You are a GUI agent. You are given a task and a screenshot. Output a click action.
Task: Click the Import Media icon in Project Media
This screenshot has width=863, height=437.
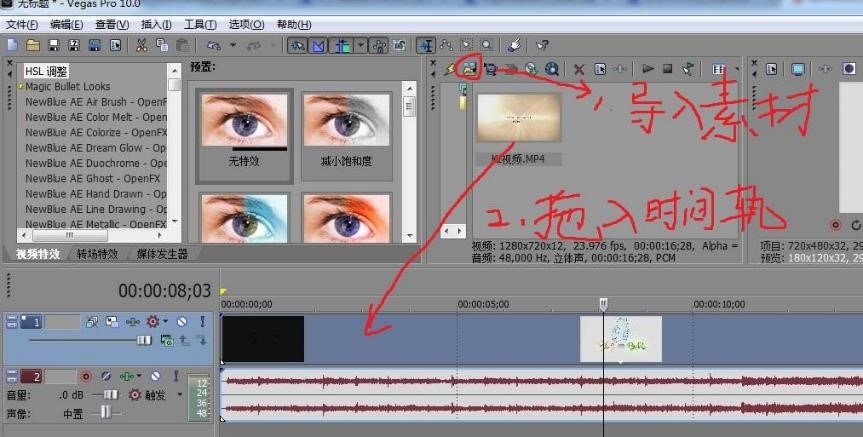[x=469, y=69]
